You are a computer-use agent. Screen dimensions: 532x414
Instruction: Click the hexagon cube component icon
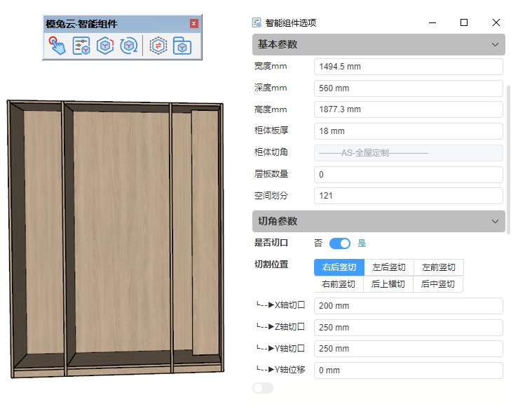(104, 46)
